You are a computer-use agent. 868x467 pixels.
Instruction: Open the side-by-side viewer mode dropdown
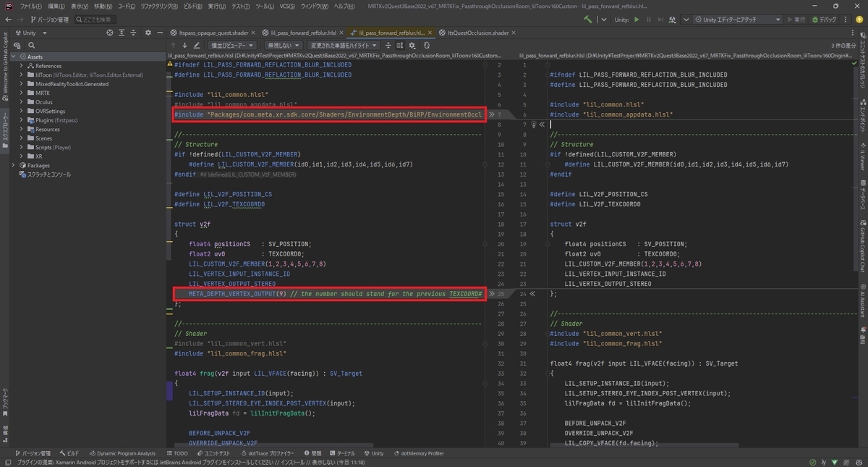point(232,45)
